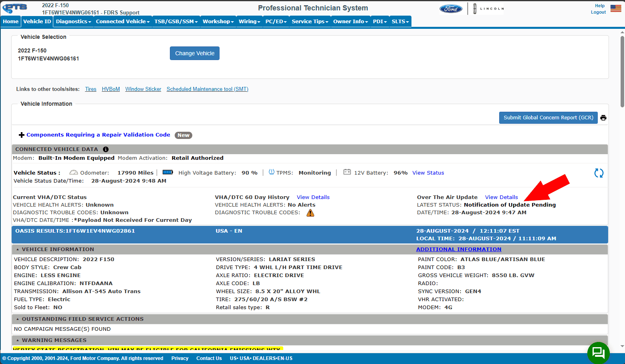Screen dimensions: 625x364
Task: Open the Additional Information link
Action: [459, 249]
